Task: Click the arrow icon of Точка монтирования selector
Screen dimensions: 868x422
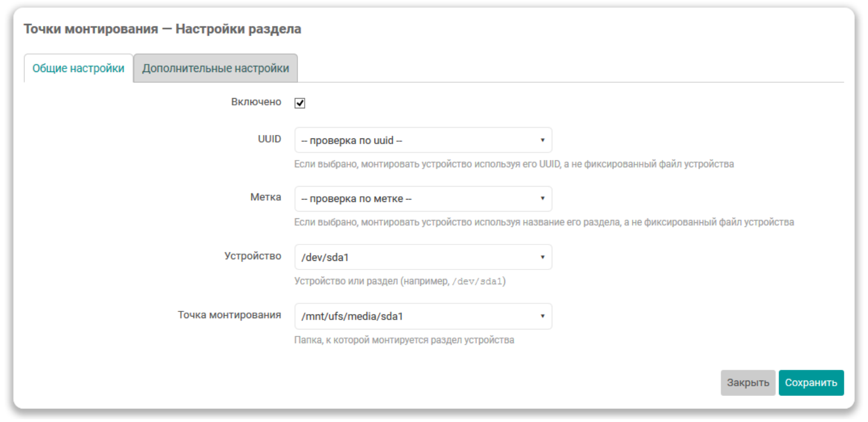Action: point(542,317)
